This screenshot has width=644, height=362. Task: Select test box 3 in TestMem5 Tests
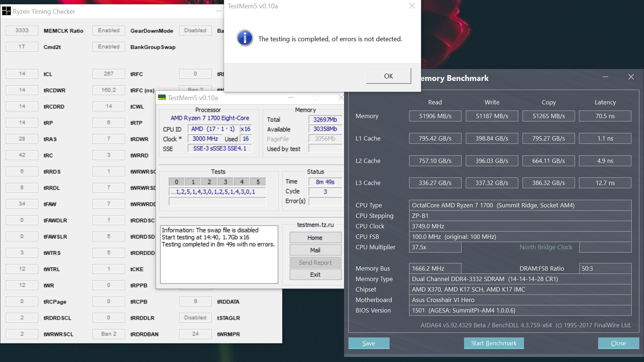pyautogui.click(x=226, y=182)
